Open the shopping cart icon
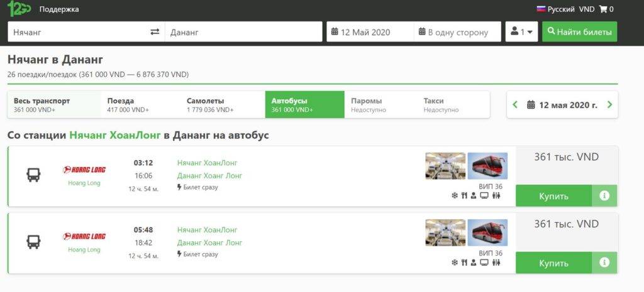Viewport: 644px width, 292px height. 603,9
